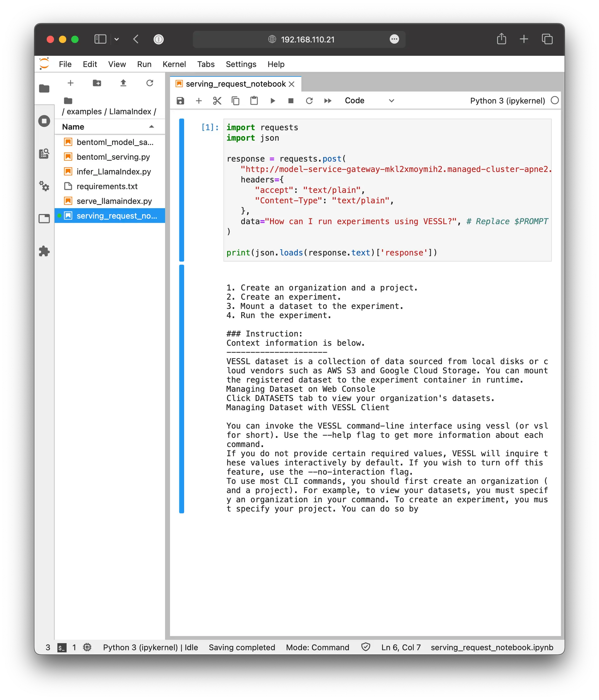The width and height of the screenshot is (599, 700).
Task: Open the Kernel menu
Action: click(x=174, y=64)
